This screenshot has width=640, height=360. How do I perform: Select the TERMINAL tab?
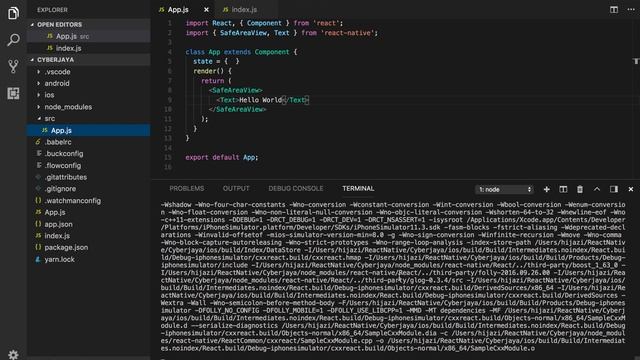click(358, 189)
